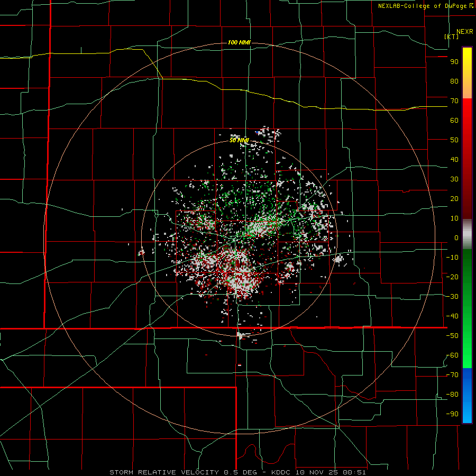Viewport: 476px width, 476px height.
Task: Click the -40 value on the velocity scale
Action: pyautogui.click(x=452, y=316)
